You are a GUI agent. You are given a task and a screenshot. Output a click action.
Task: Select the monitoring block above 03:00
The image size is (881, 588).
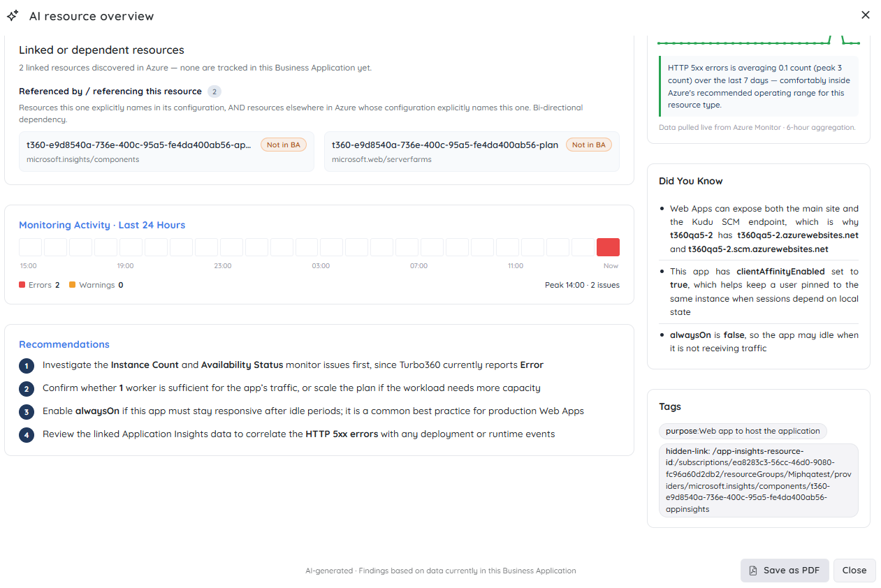click(332, 247)
